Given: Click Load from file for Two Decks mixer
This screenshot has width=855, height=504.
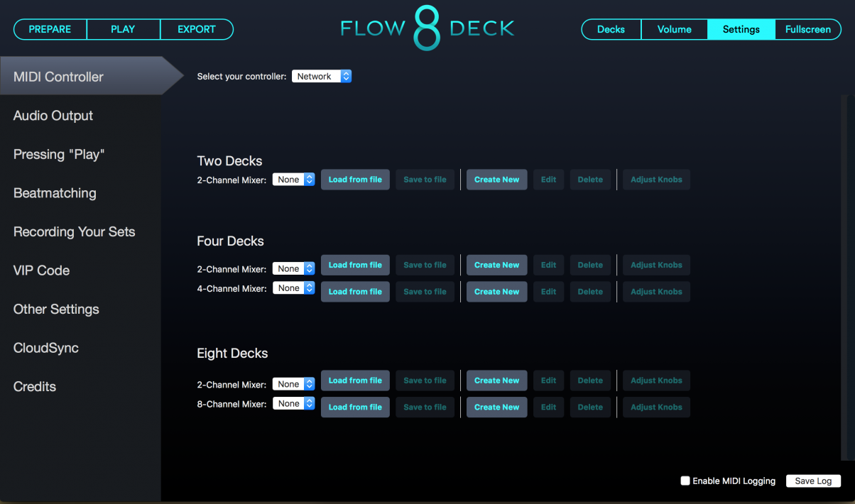Looking at the screenshot, I should (x=355, y=180).
